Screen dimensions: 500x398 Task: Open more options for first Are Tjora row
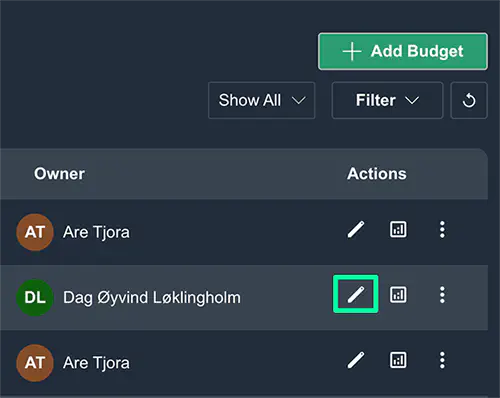[x=442, y=229]
